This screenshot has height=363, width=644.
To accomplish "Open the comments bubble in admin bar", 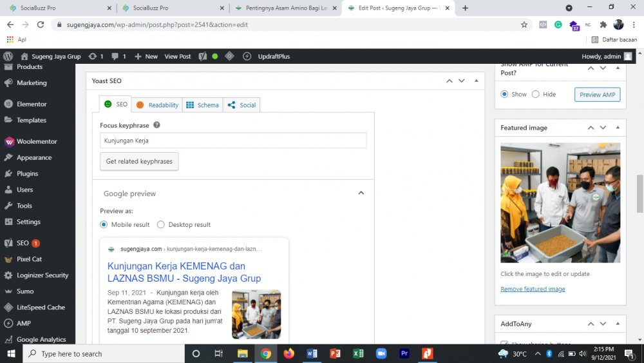I will (x=118, y=56).
